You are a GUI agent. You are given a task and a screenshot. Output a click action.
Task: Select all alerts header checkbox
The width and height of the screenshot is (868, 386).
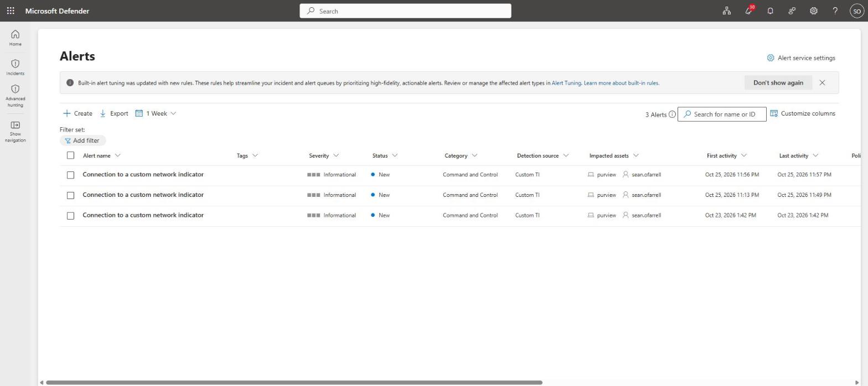click(70, 155)
